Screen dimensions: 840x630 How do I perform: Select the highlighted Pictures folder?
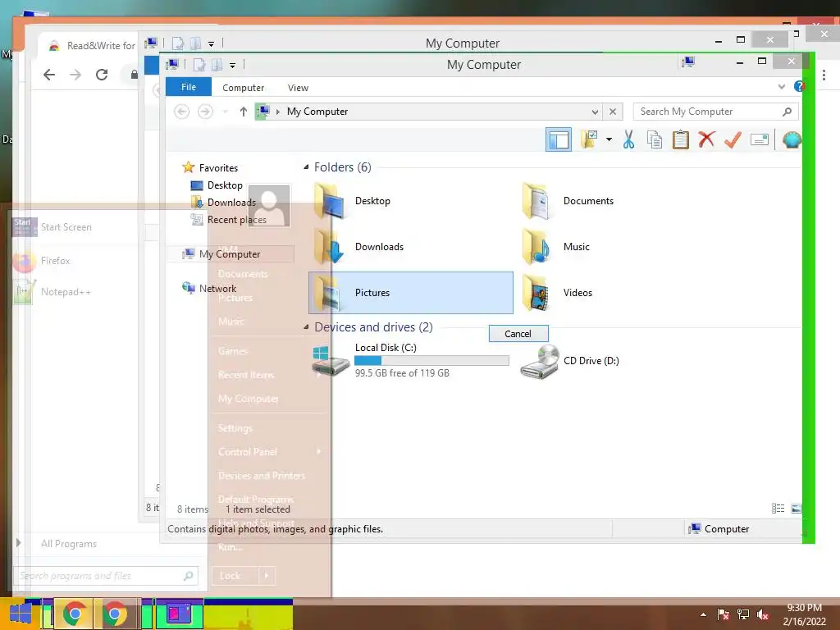pyautogui.click(x=411, y=293)
